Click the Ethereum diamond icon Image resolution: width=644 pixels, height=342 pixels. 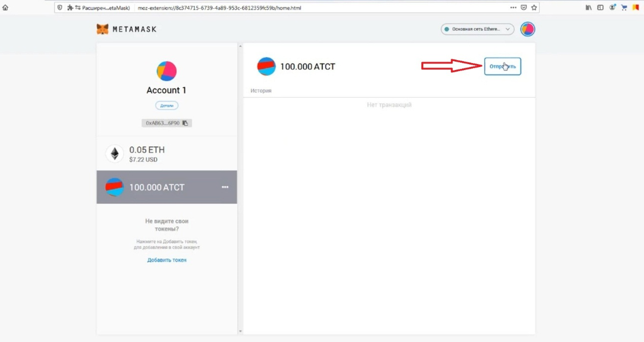(x=115, y=154)
